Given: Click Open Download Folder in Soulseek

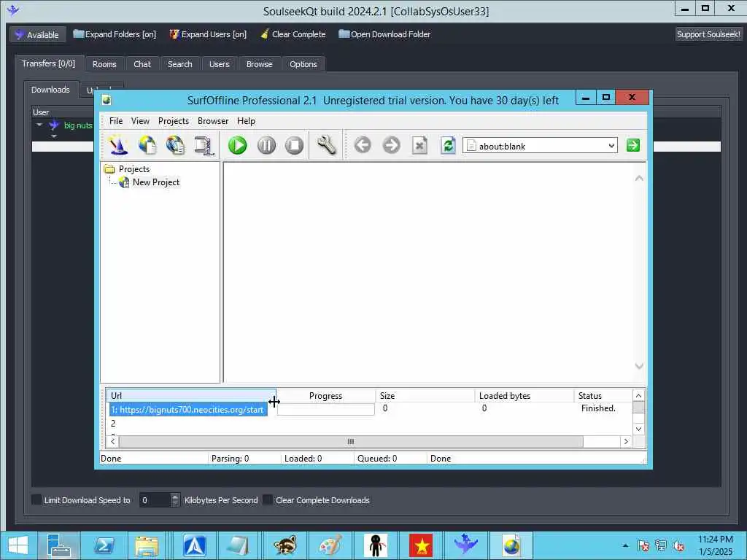Looking at the screenshot, I should coord(384,34).
